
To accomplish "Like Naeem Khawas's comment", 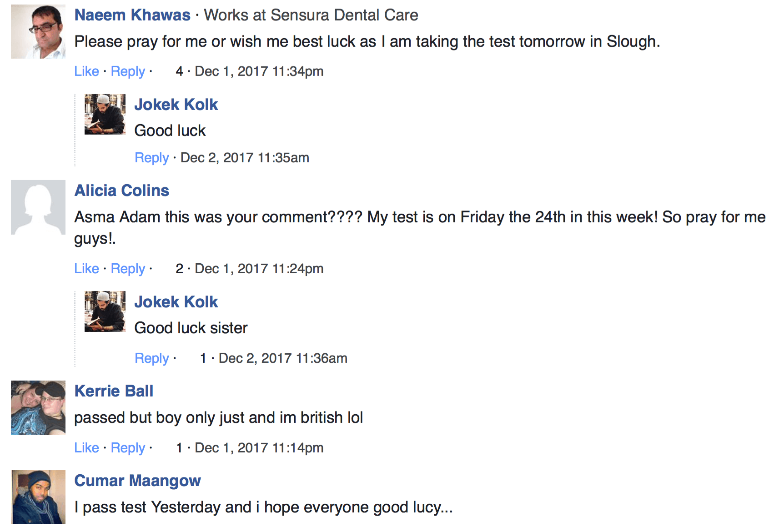I will coord(86,71).
